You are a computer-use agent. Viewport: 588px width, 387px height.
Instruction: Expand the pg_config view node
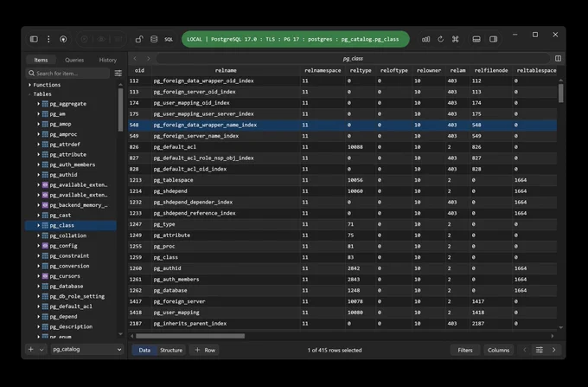[x=38, y=246]
